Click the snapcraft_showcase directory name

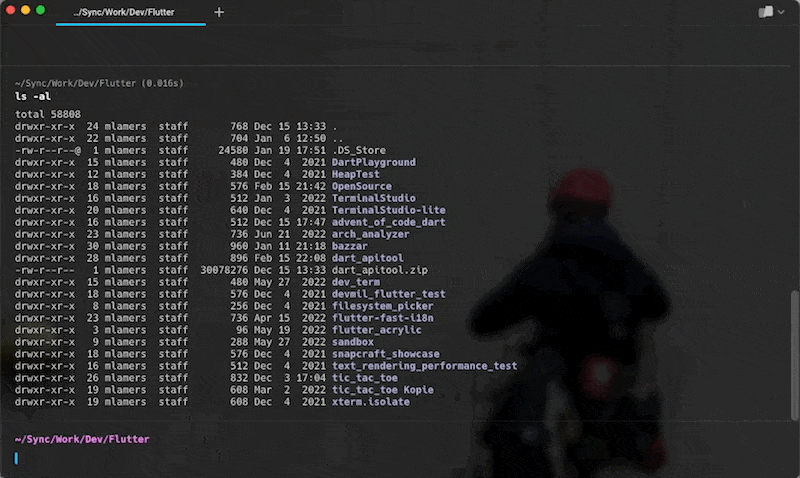click(x=386, y=354)
